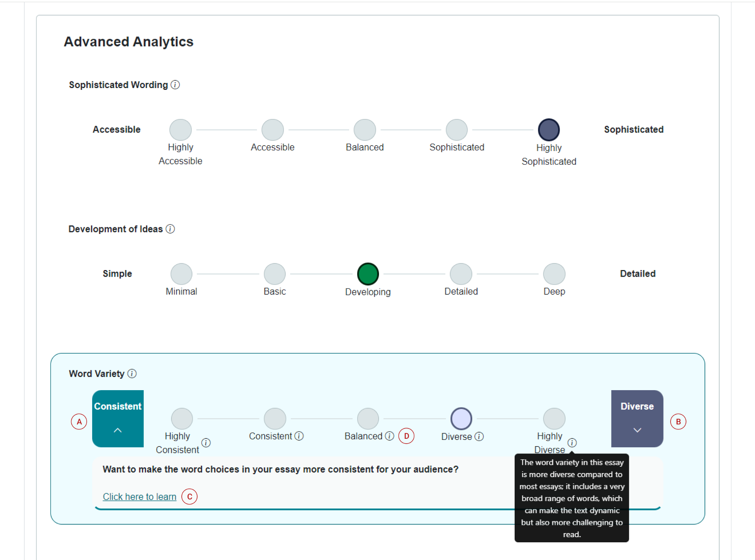Show info for Balanced word variety

pyautogui.click(x=390, y=436)
